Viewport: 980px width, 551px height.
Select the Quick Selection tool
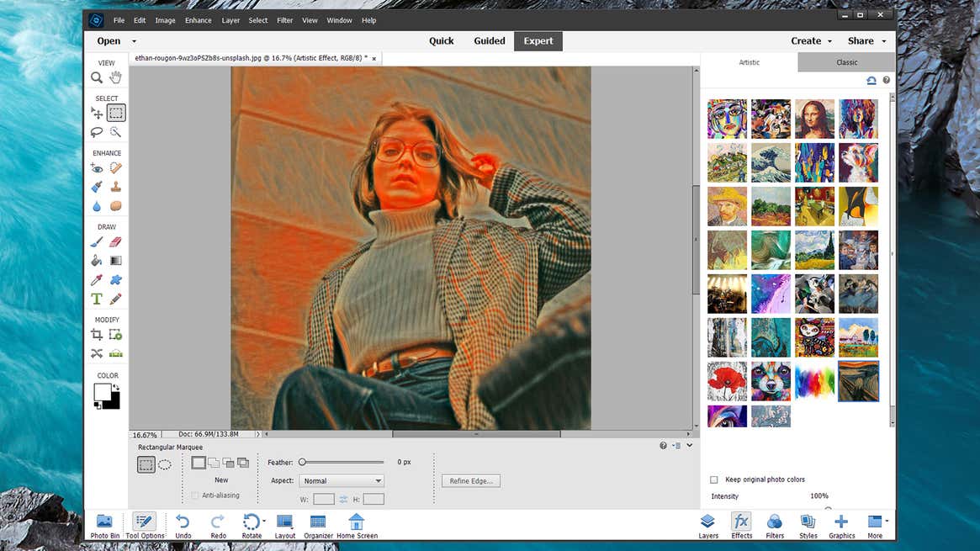(115, 132)
